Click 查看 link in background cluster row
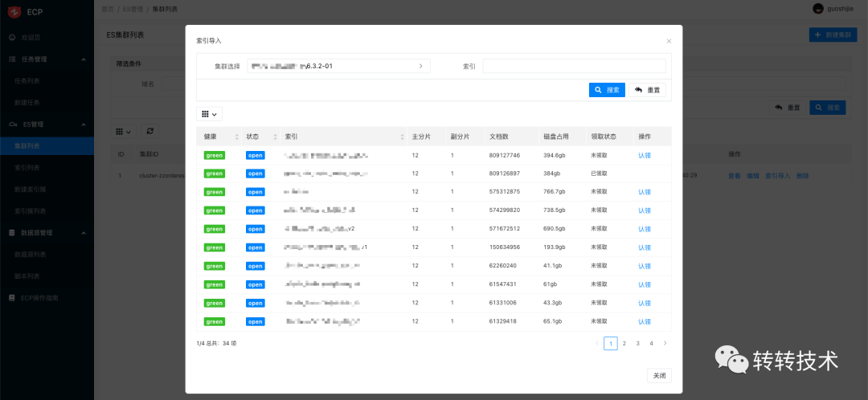 (x=734, y=176)
